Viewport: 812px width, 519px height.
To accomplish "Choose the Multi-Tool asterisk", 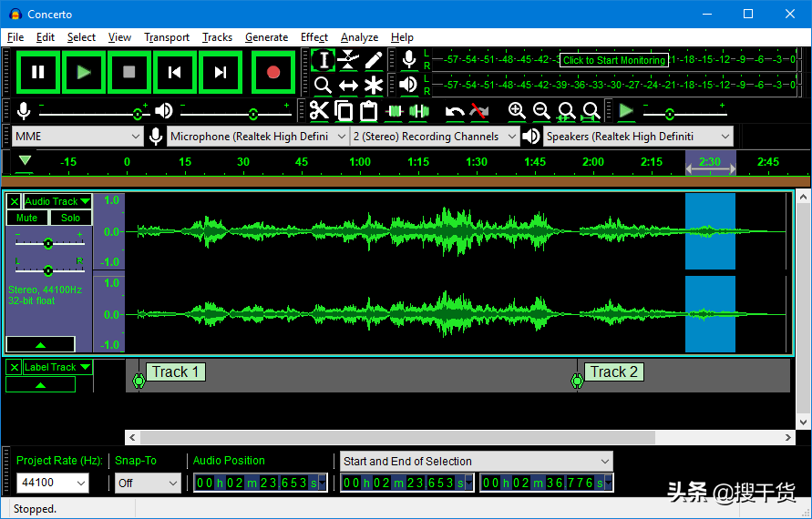I will 373,85.
